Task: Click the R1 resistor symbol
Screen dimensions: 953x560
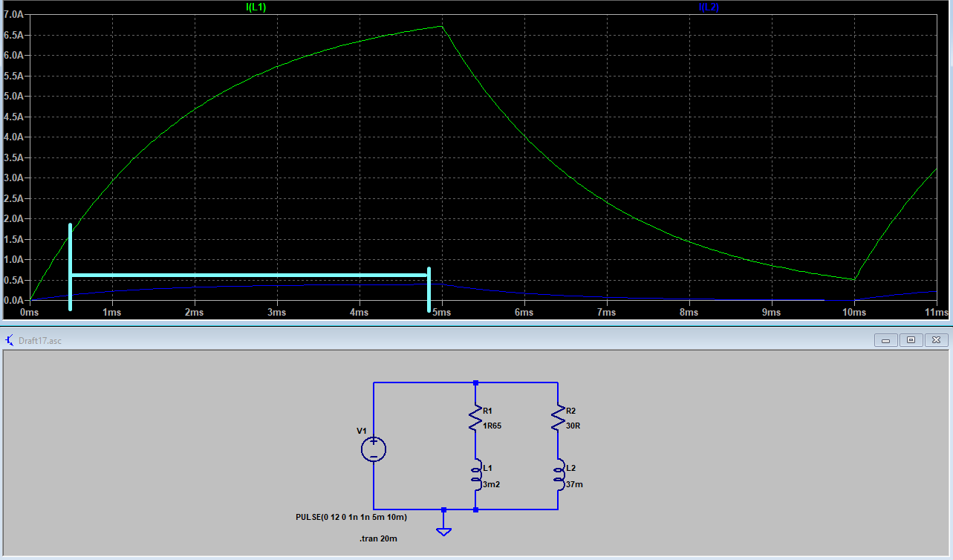Action: click(475, 418)
